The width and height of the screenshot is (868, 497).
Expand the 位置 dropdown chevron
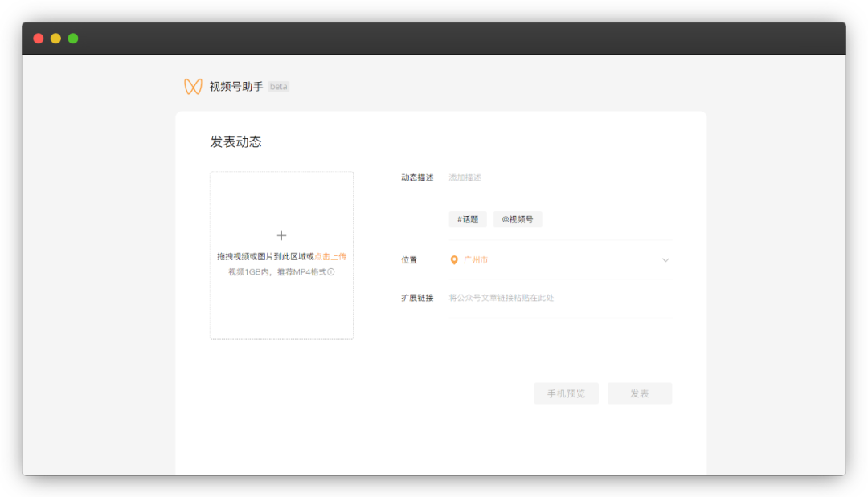tap(665, 260)
